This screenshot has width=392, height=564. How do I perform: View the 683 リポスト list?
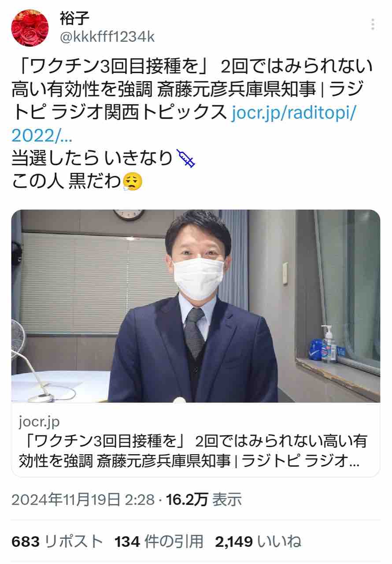pos(57,541)
